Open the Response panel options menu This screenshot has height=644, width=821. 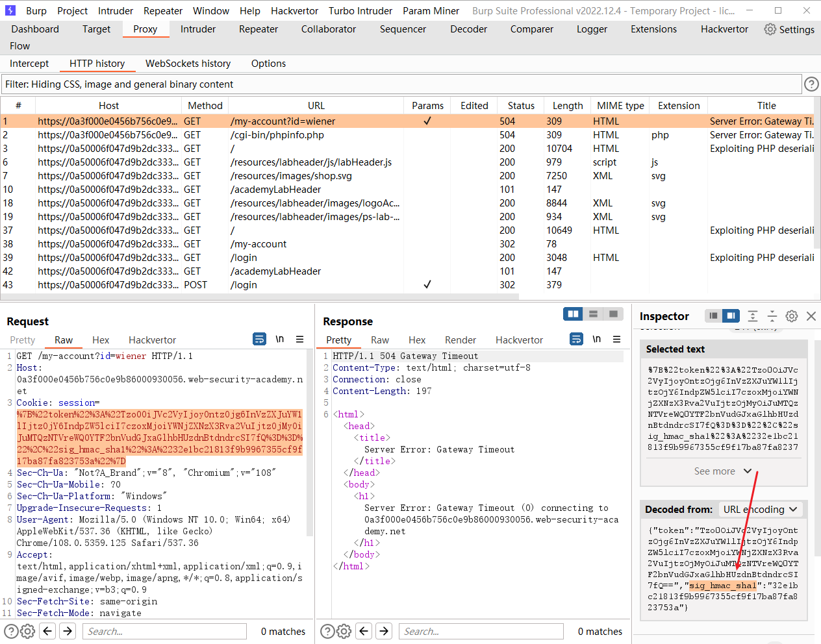click(616, 339)
